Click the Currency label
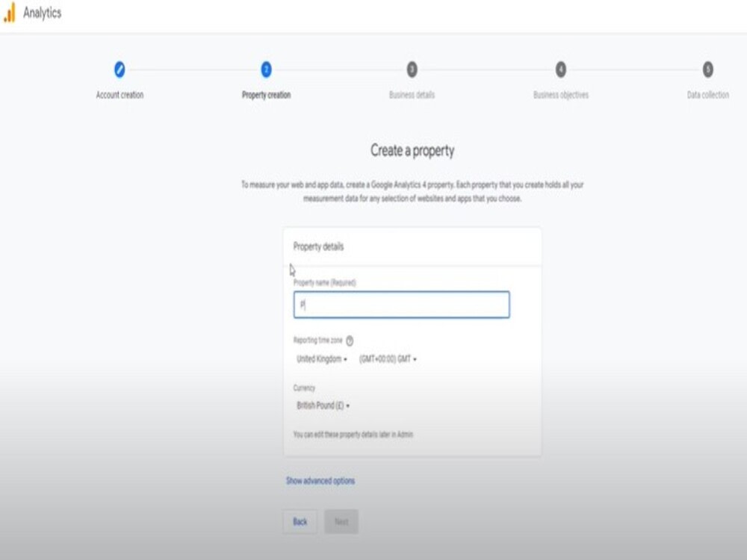 point(304,388)
